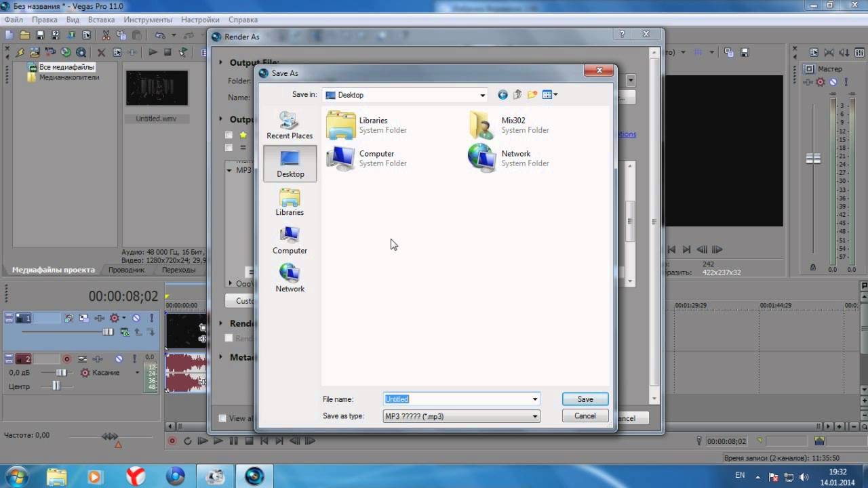Open the Вставка menu
This screenshot has height=488, width=868.
(101, 20)
